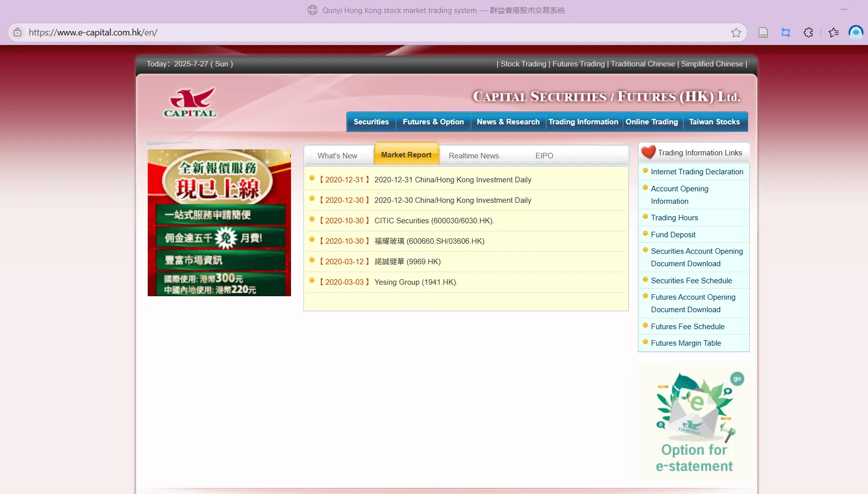Screen dimensions: 868x494
Task: Click the Trading Hours link
Action: point(674,217)
